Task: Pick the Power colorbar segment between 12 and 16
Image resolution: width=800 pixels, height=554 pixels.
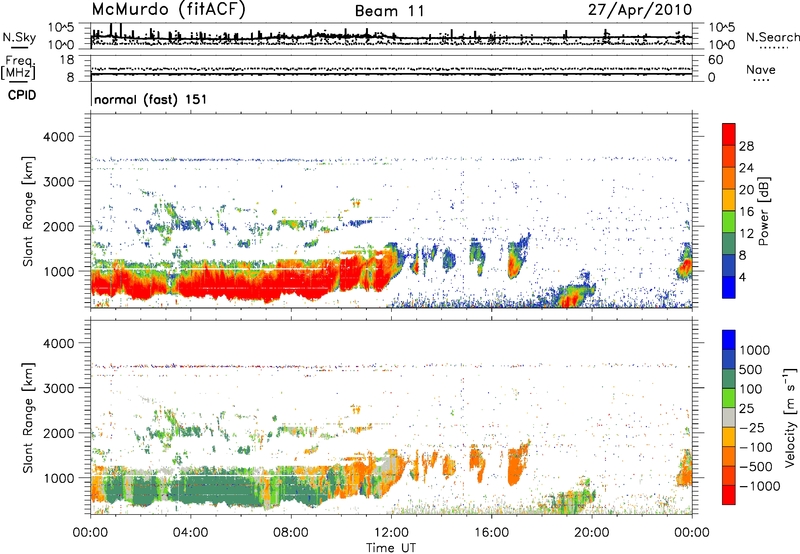Action: pyautogui.click(x=729, y=222)
